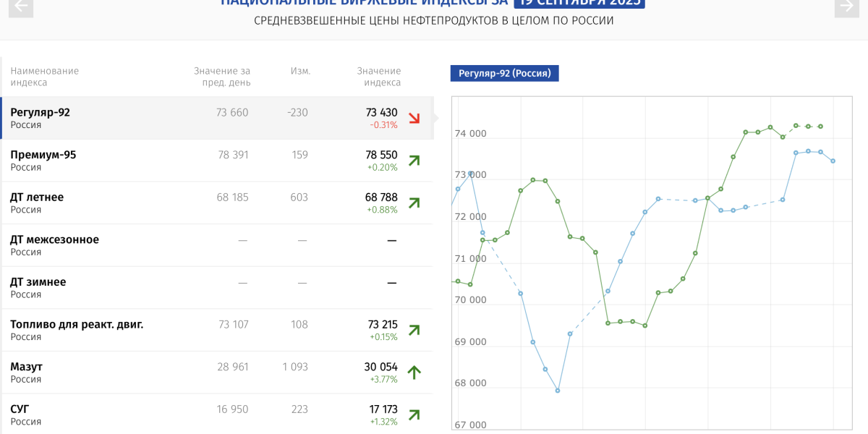Select the Регуляр-92 index row
Image resolution: width=868 pixels, height=434 pixels.
(x=217, y=119)
